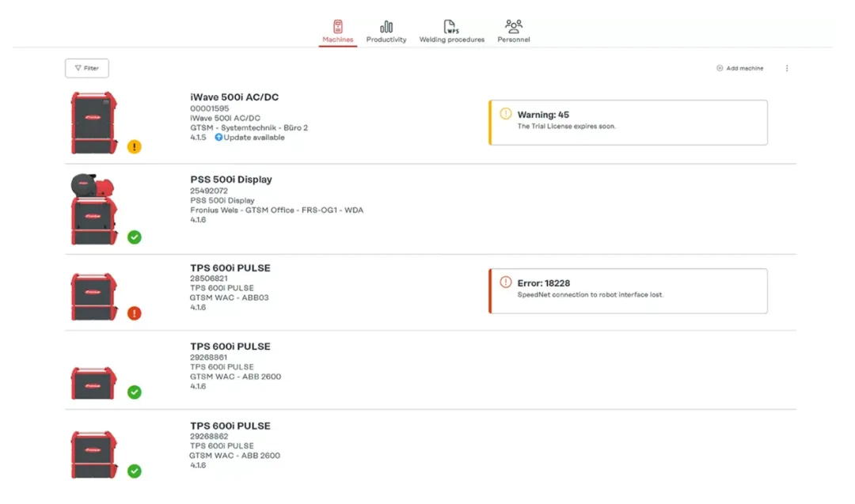The height and width of the screenshot is (504, 855).
Task: Click the green check badge on PSS 500i Display
Action: [135, 237]
